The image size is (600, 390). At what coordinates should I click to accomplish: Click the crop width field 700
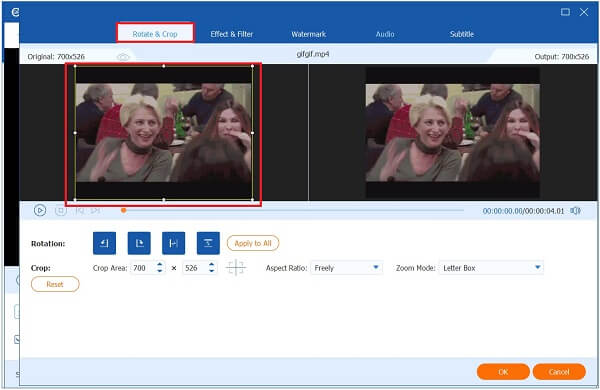[x=143, y=268]
